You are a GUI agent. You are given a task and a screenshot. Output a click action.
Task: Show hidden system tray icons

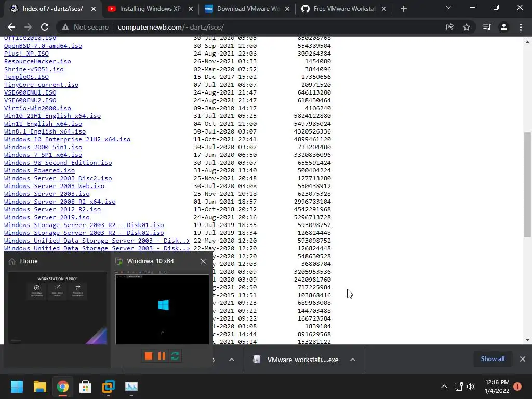click(x=444, y=387)
